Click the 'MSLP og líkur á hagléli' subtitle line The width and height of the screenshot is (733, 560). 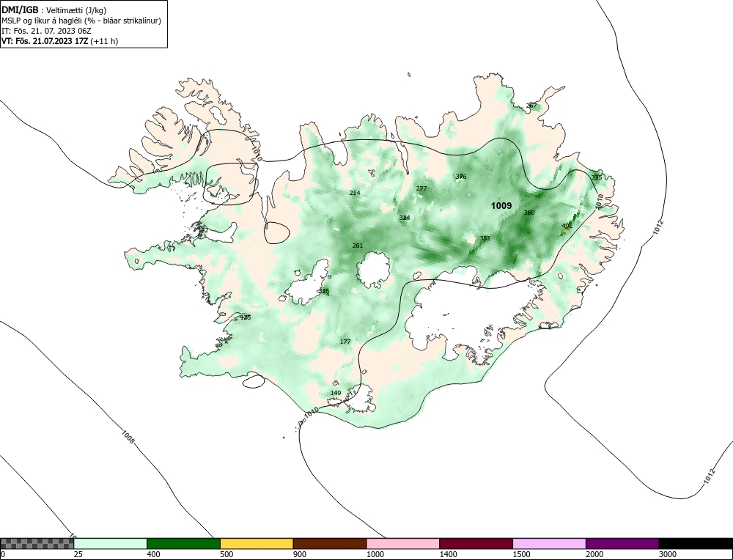pos(81,21)
